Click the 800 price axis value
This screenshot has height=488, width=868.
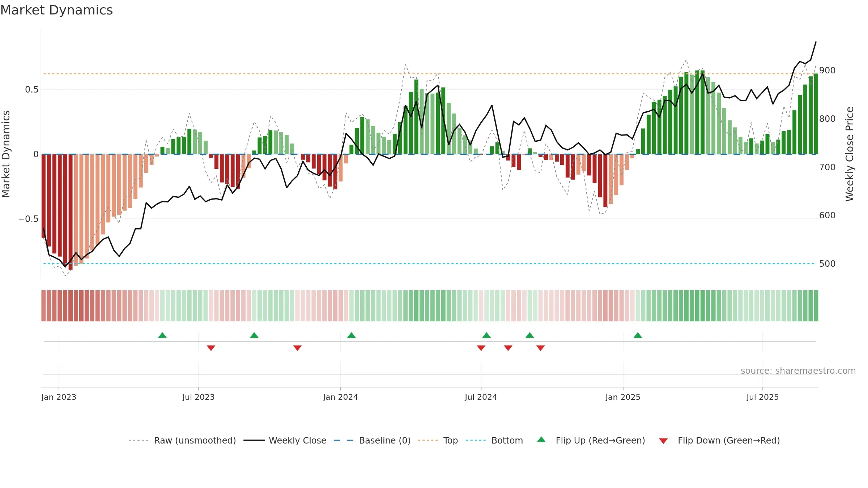point(827,119)
